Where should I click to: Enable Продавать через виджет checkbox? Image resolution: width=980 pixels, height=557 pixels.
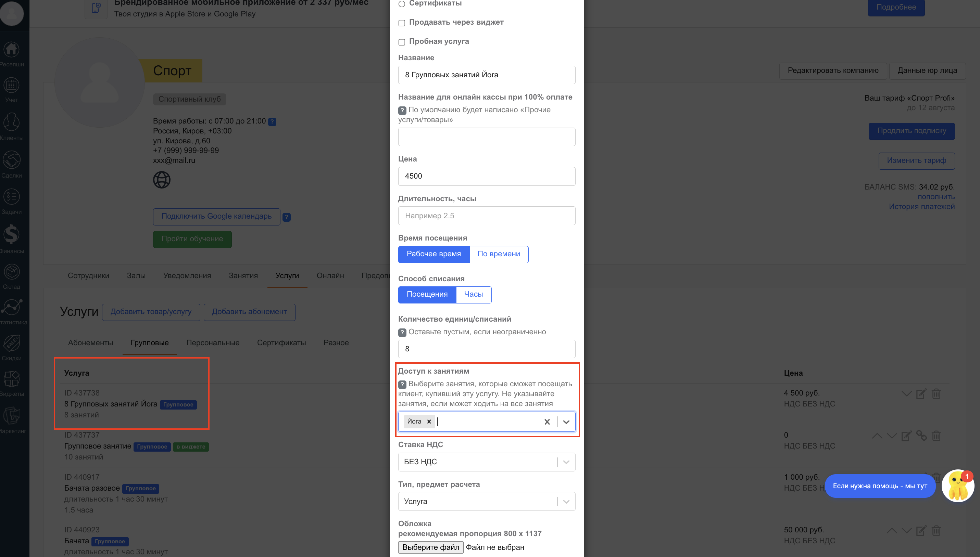402,23
